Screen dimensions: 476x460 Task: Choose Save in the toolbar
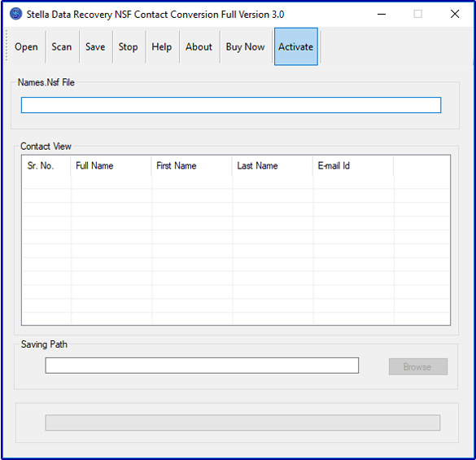coord(95,46)
